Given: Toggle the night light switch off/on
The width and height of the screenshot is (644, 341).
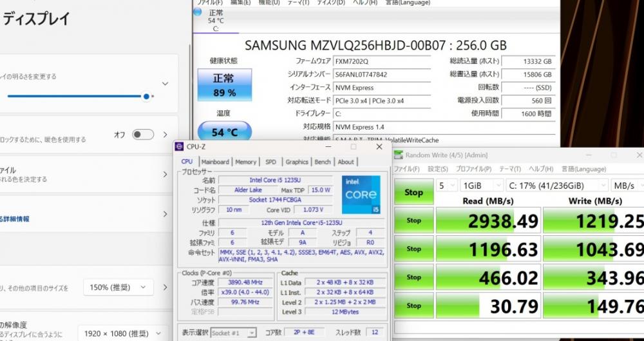Looking at the screenshot, I should tap(143, 135).
